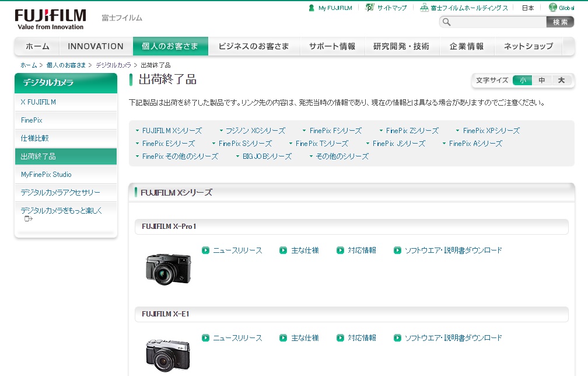The height and width of the screenshot is (376, 588).
Task: Open X-Pro1 ソフトウエア・説明書ダウンロード link
Action: (453, 250)
